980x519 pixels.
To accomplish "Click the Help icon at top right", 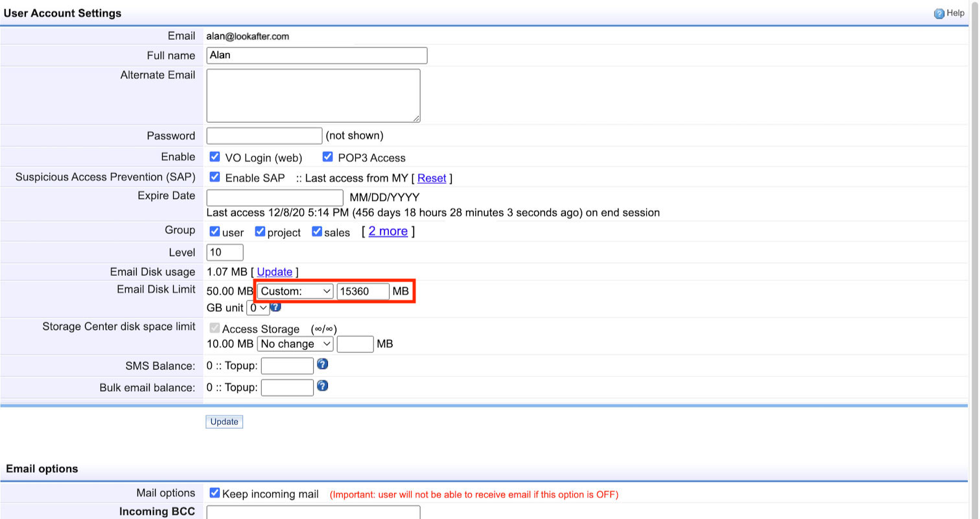I will pyautogui.click(x=939, y=14).
